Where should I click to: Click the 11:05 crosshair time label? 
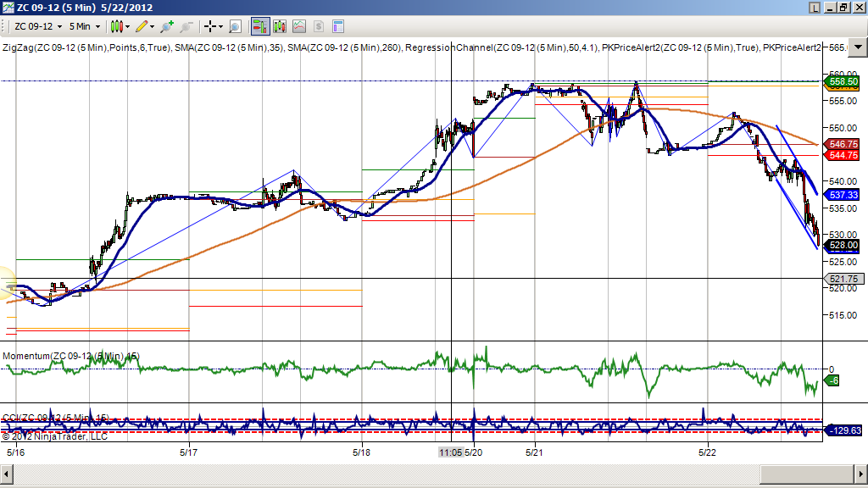pyautogui.click(x=450, y=452)
